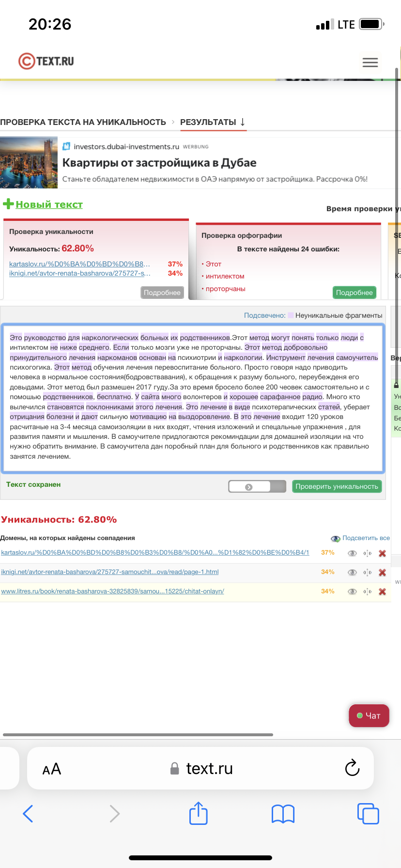Tap Safari tabs icon
This screenshot has height=868, width=401.
click(x=368, y=813)
